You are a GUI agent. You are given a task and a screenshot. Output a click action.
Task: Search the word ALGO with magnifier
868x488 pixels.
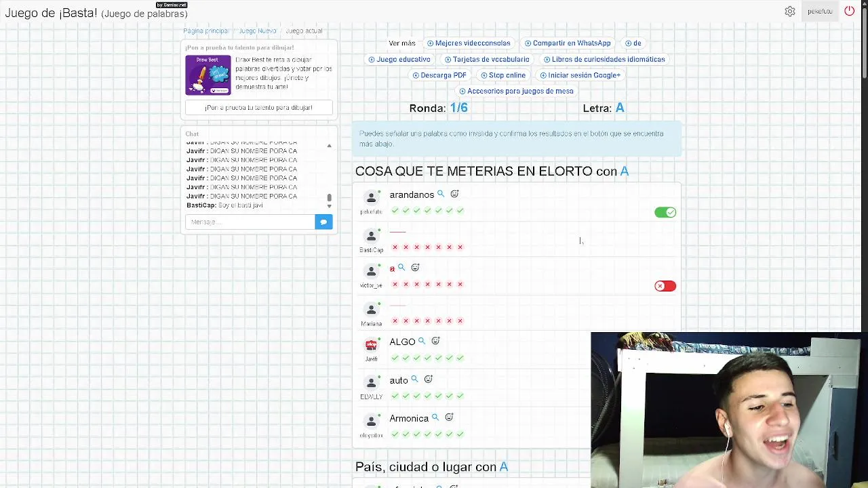tap(422, 341)
